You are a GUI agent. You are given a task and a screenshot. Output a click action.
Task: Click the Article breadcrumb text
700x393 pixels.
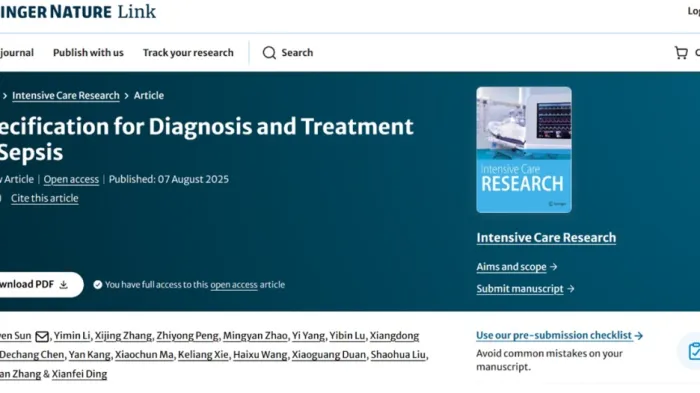point(149,96)
